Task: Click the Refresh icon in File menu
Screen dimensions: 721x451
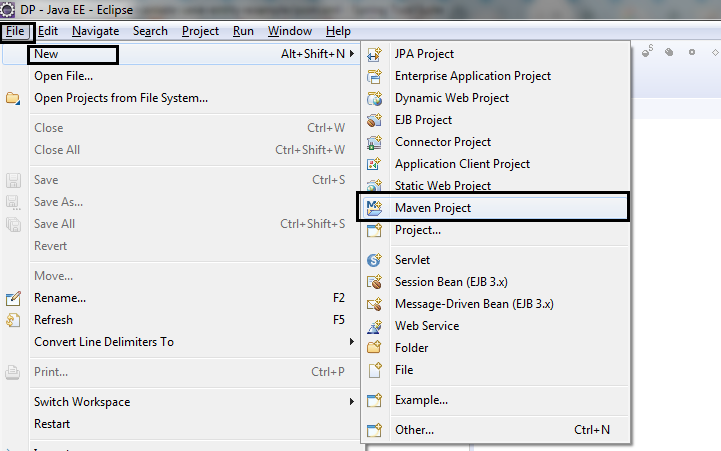Action: coord(13,320)
